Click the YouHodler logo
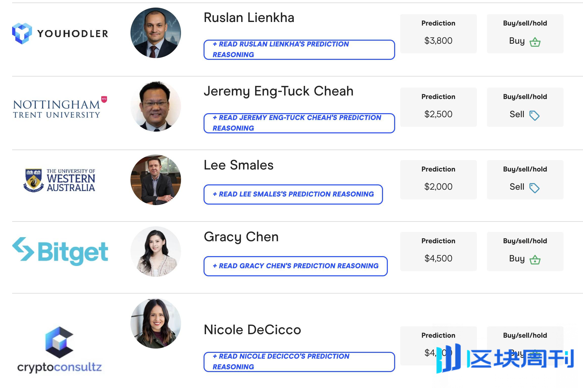Screen dimensions: 583x392 [x=60, y=33]
